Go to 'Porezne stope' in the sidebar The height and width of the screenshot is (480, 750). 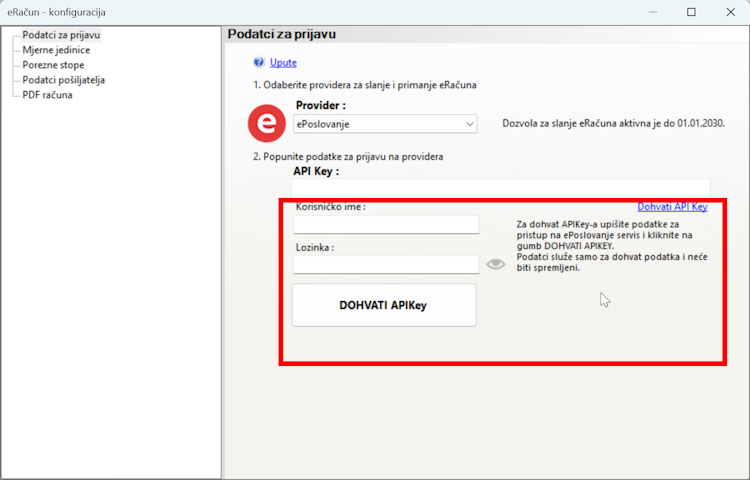coord(54,65)
